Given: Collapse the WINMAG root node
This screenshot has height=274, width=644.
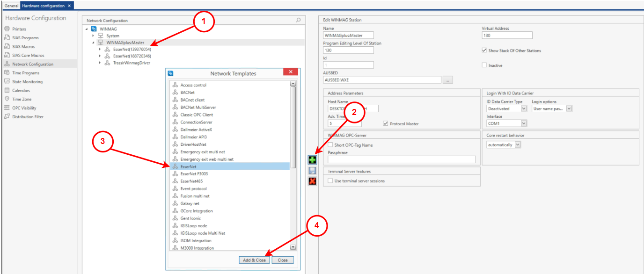Looking at the screenshot, I should (x=87, y=29).
